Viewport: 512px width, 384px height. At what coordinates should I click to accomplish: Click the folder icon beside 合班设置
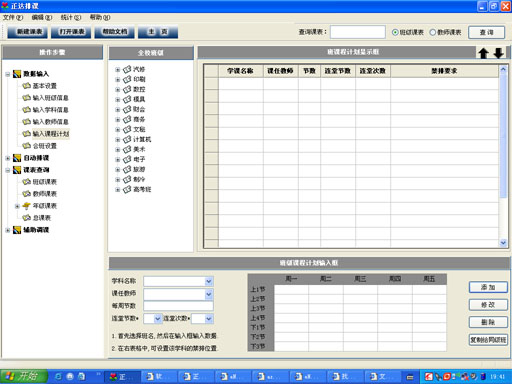click(26, 146)
